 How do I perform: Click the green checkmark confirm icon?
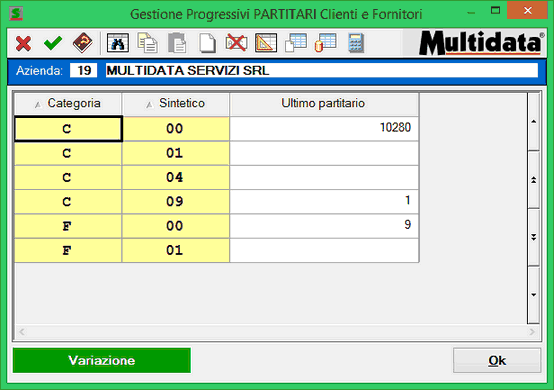[53, 43]
